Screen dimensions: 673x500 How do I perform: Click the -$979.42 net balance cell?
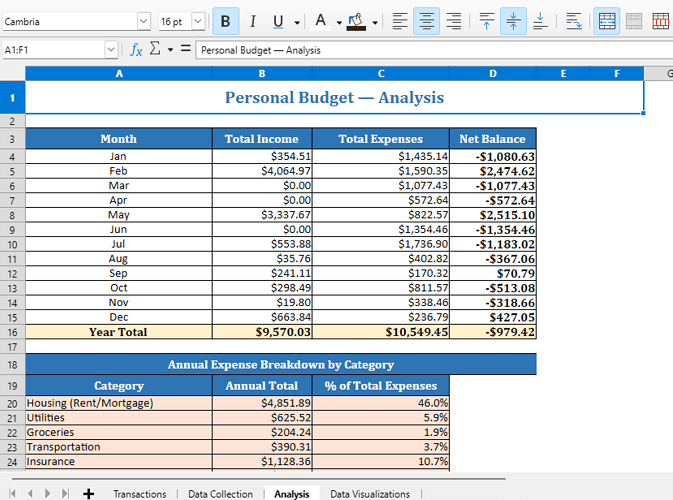tap(493, 332)
